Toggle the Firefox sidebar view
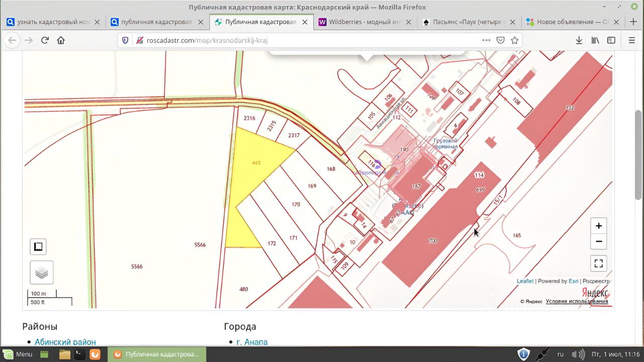644x362 pixels. (611, 40)
